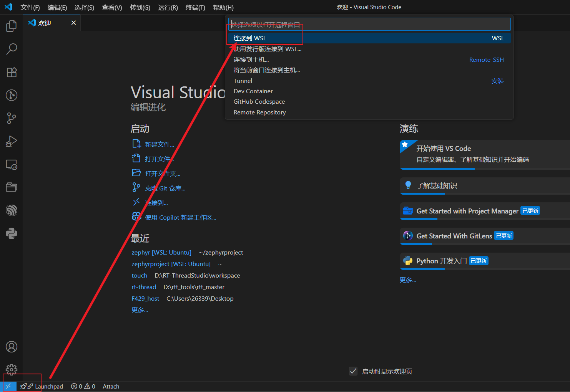Select the GitHub Codespace option

tap(369, 101)
